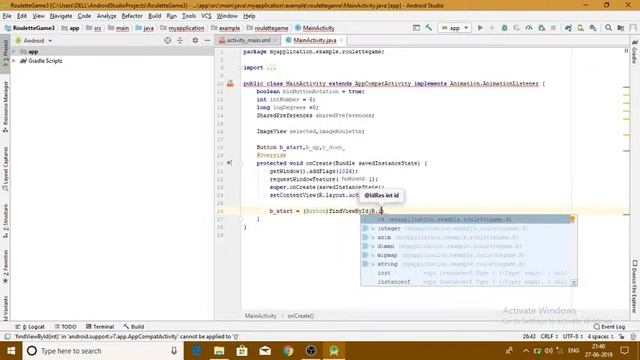The image size is (640, 360).
Task: Open the File menu
Action: [7, 16]
